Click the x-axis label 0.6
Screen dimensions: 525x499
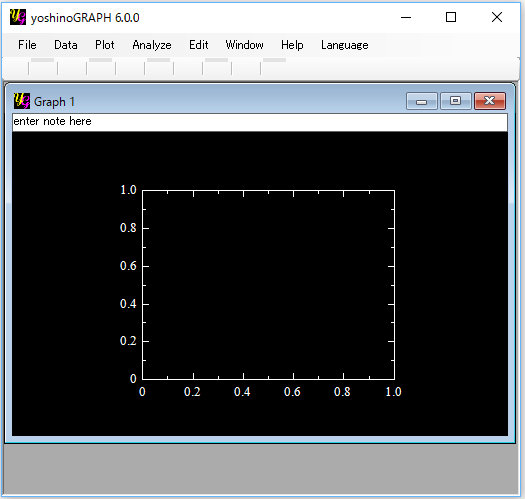click(292, 391)
